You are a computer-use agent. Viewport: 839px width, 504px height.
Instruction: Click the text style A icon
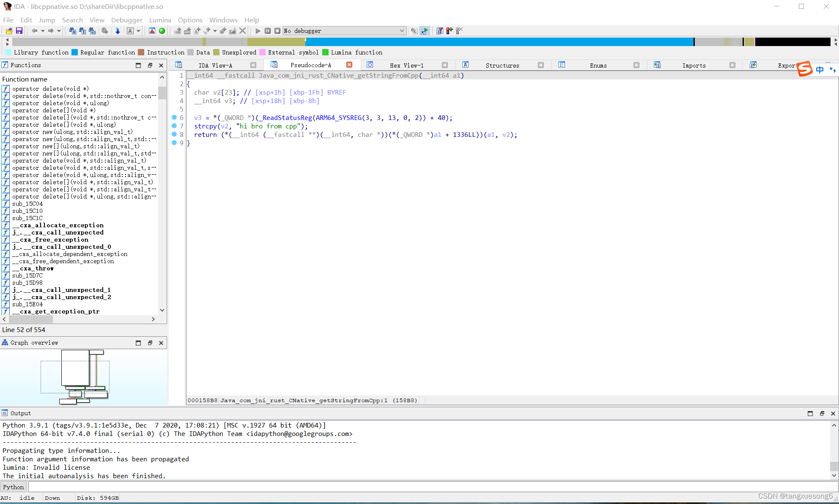130,31
